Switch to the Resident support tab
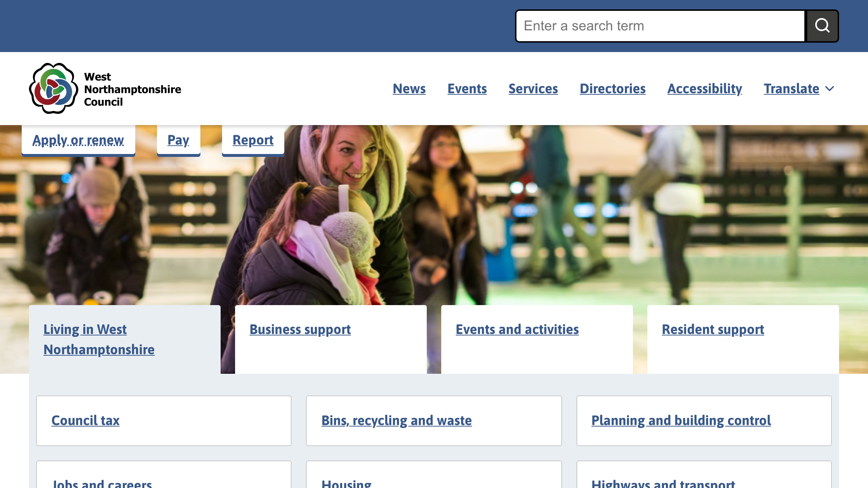Viewport: 868px width, 488px height. [x=712, y=329]
